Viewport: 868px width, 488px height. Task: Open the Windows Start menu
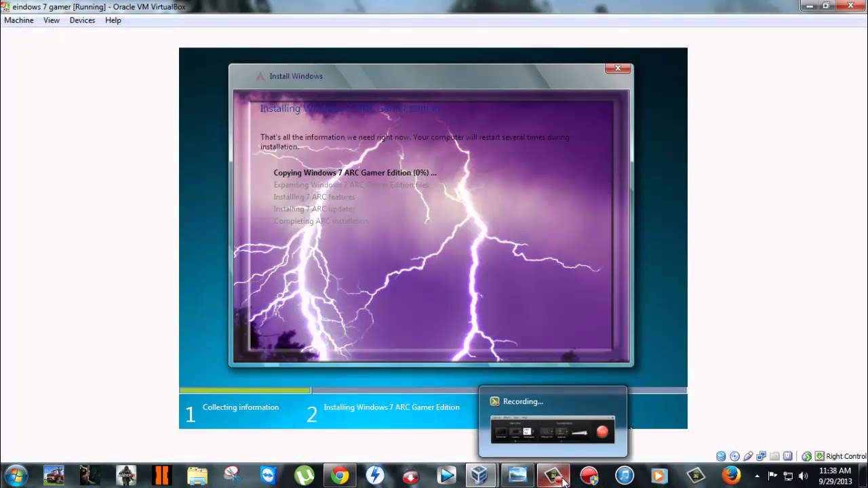16,476
